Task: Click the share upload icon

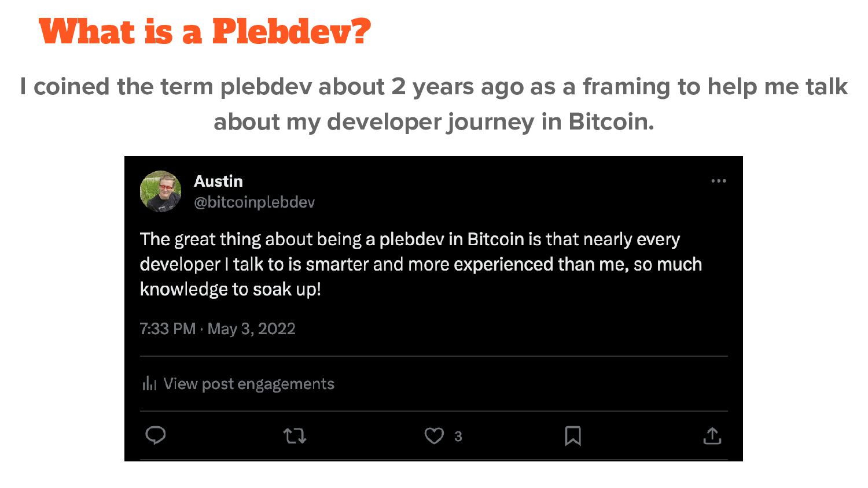Action: tap(712, 435)
